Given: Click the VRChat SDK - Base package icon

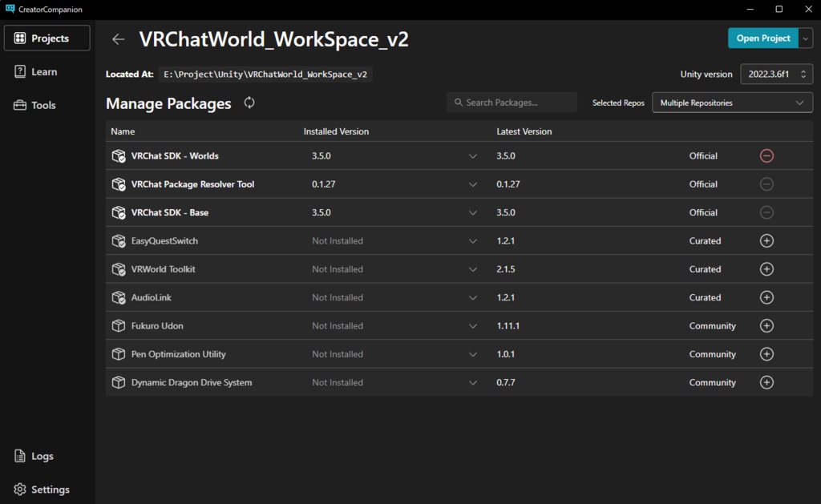Looking at the screenshot, I should tap(119, 212).
